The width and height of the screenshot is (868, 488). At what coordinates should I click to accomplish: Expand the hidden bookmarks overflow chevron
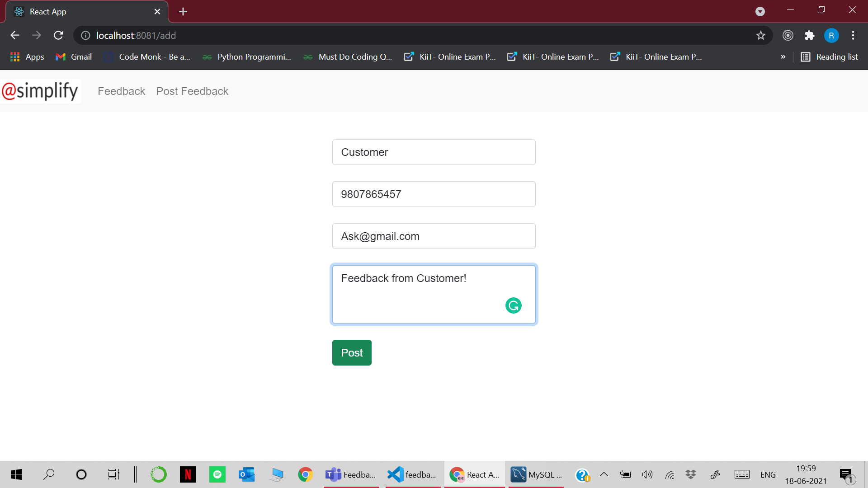pyautogui.click(x=783, y=57)
